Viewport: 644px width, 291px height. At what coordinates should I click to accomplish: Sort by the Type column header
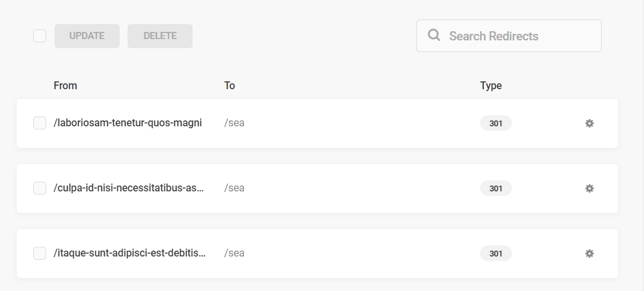[490, 85]
